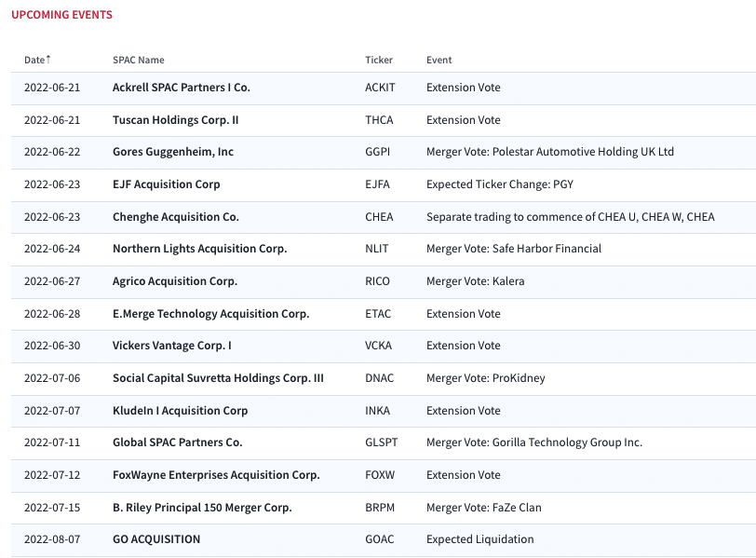The height and width of the screenshot is (558, 756).
Task: Select GO ACQUISITION entry
Action: pyautogui.click(x=156, y=539)
